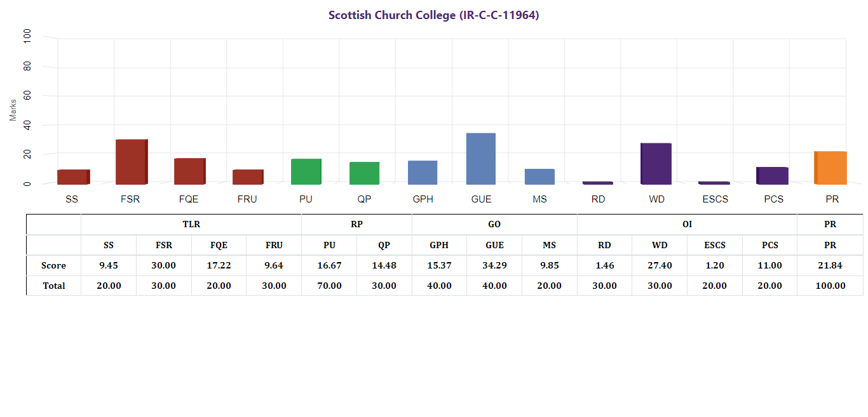Select the RP group header cell

(356, 225)
